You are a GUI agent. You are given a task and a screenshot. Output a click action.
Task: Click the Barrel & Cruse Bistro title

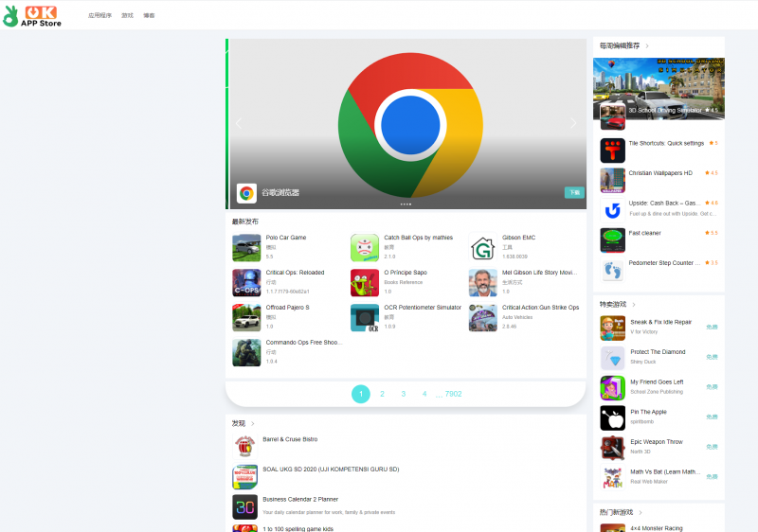point(290,439)
